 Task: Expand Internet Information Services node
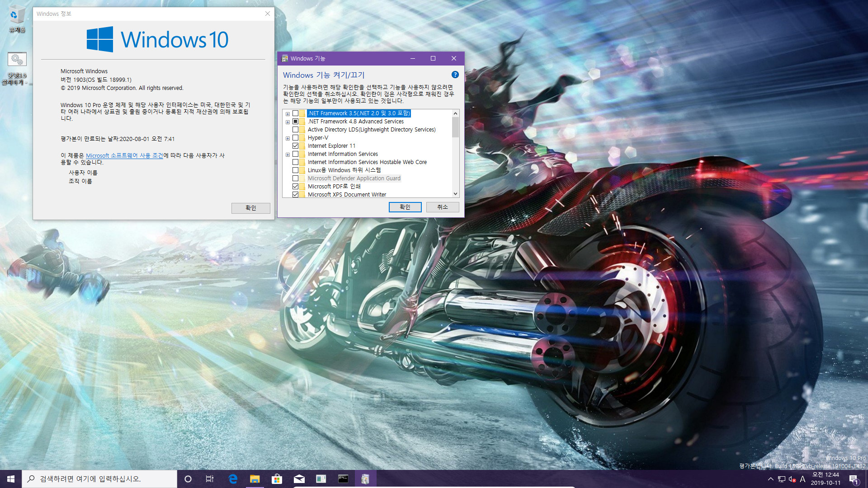coord(288,155)
